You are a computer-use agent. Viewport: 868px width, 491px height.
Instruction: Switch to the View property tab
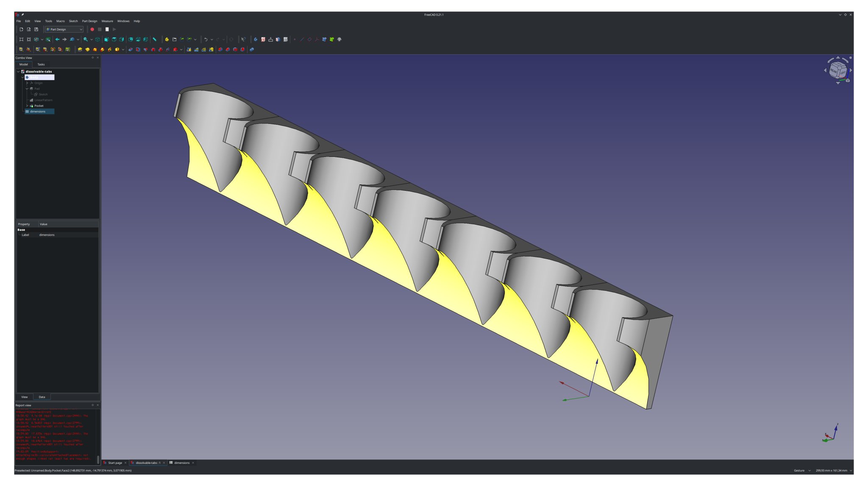click(25, 397)
